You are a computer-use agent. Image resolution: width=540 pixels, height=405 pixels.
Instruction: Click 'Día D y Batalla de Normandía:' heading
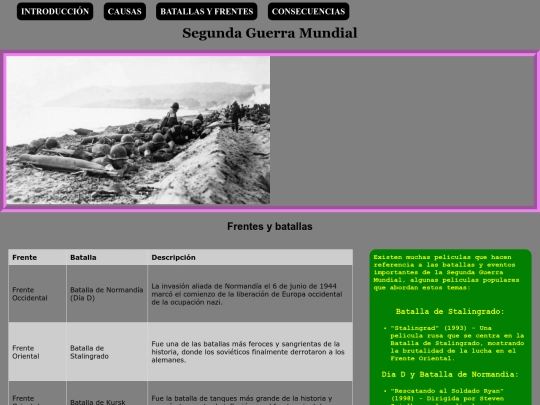[x=450, y=374]
